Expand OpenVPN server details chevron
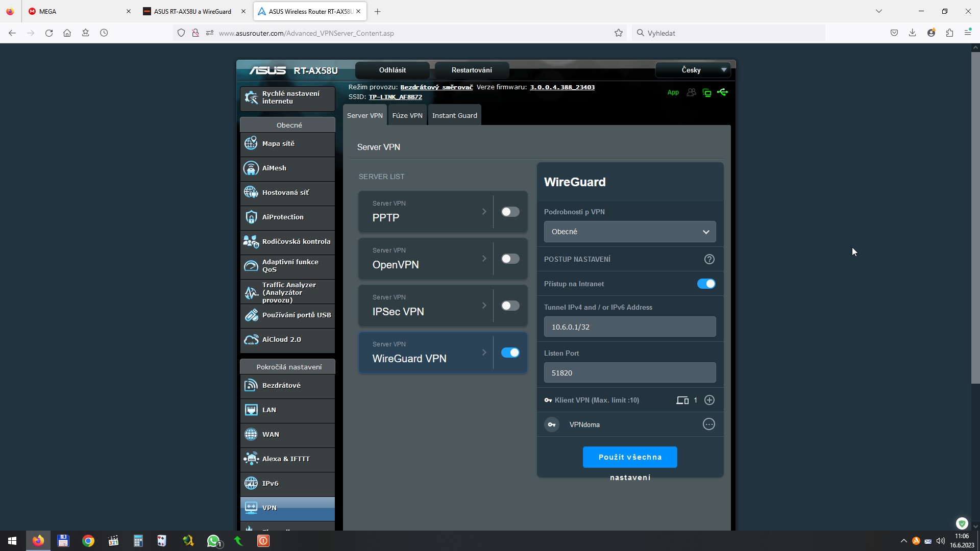Image resolution: width=980 pixels, height=551 pixels. [x=484, y=259]
